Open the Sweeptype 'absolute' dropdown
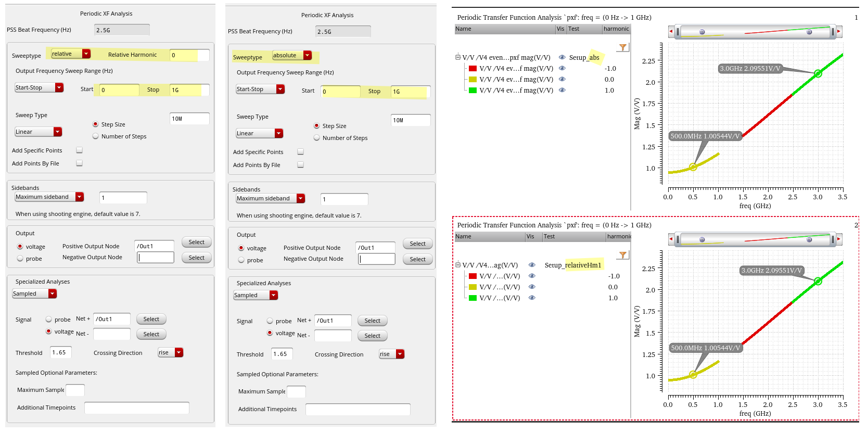The image size is (868, 433). coord(292,55)
